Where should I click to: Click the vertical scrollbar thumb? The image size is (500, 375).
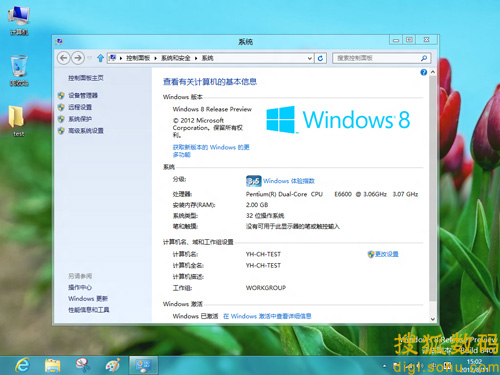[433, 188]
